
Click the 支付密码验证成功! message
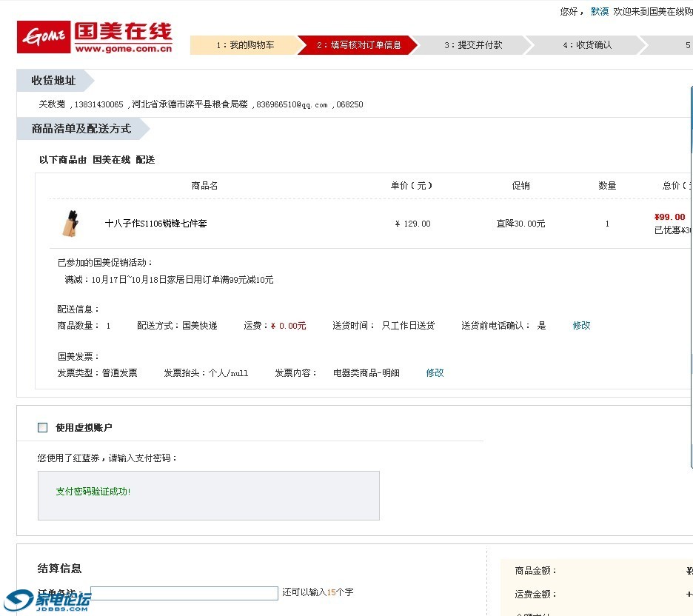pyautogui.click(x=93, y=492)
